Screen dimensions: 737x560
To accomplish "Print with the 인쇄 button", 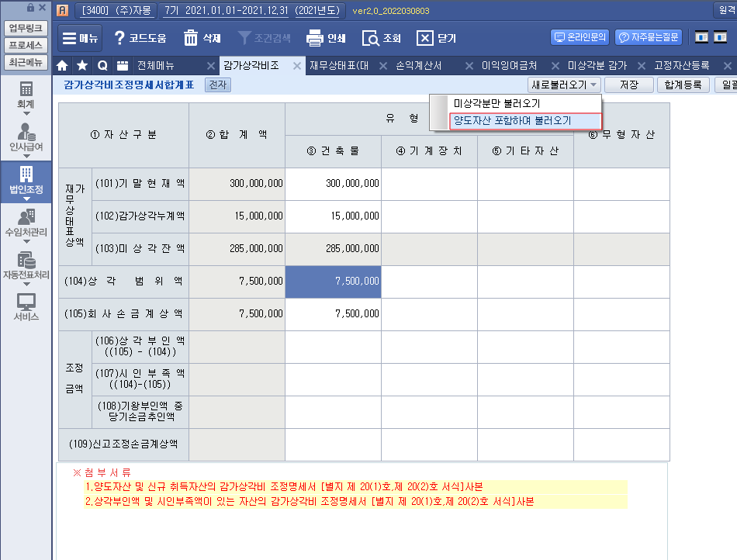I will (x=326, y=38).
